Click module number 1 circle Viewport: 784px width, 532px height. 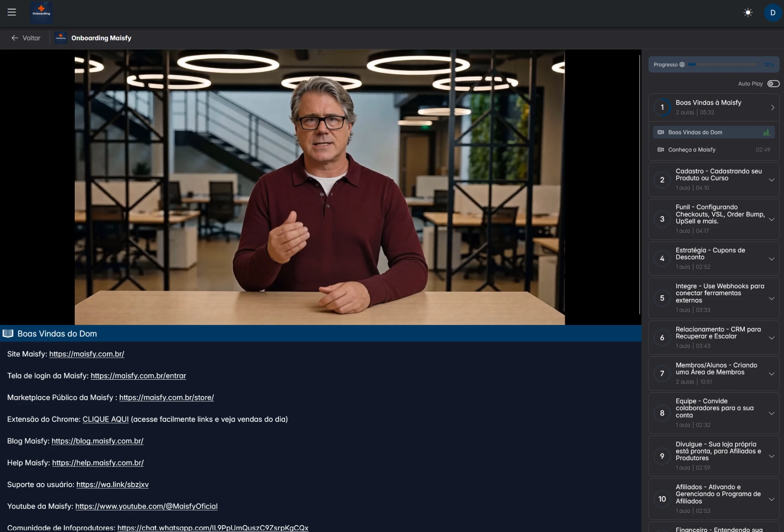[662, 107]
